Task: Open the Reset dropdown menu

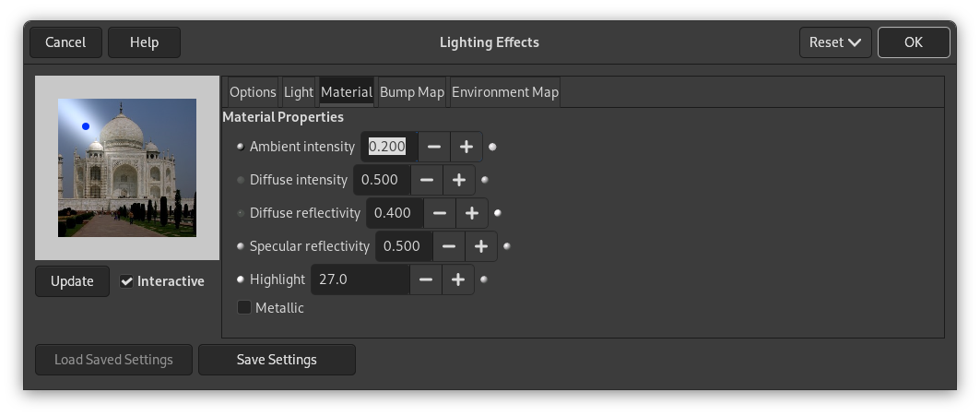Action: point(835,42)
